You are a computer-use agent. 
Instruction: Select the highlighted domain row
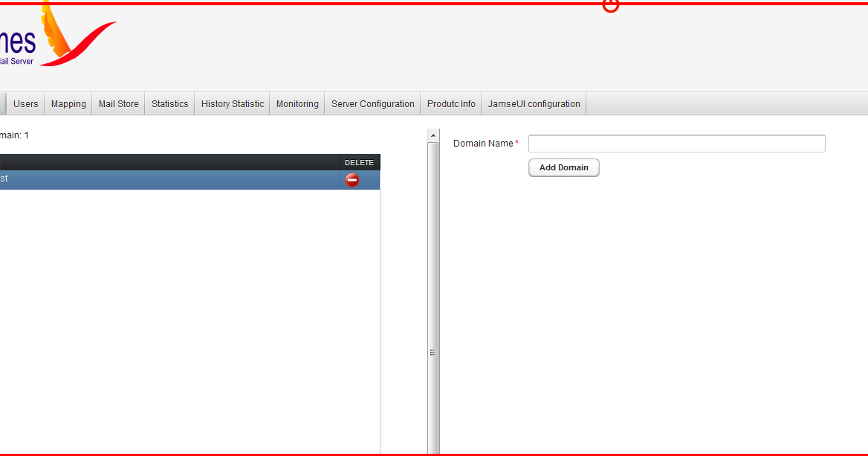coord(149,179)
